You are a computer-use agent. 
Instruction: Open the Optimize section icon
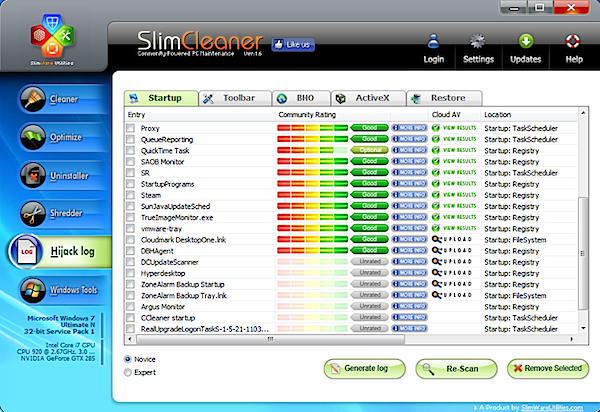coord(33,137)
